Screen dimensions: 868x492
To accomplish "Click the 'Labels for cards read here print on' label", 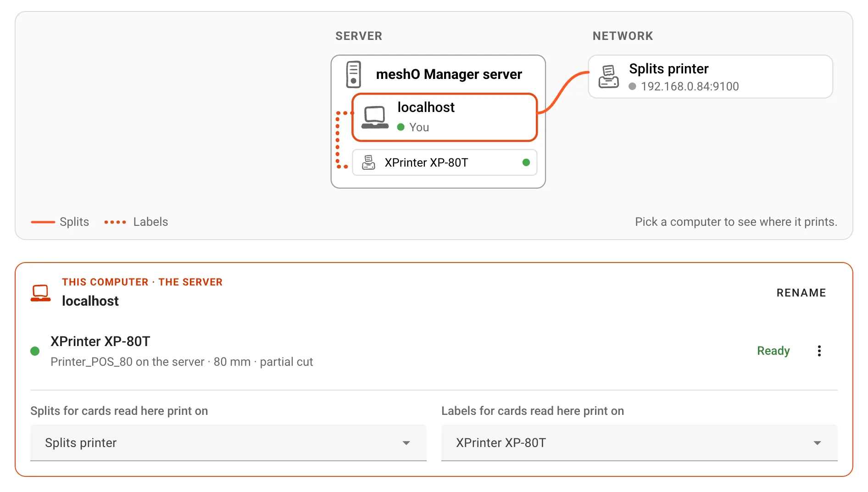I will [x=533, y=411].
